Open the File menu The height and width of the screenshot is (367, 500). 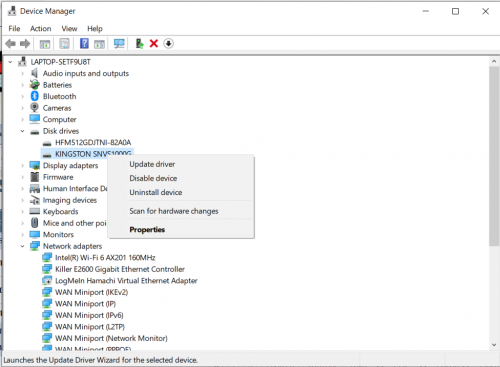pos(14,29)
